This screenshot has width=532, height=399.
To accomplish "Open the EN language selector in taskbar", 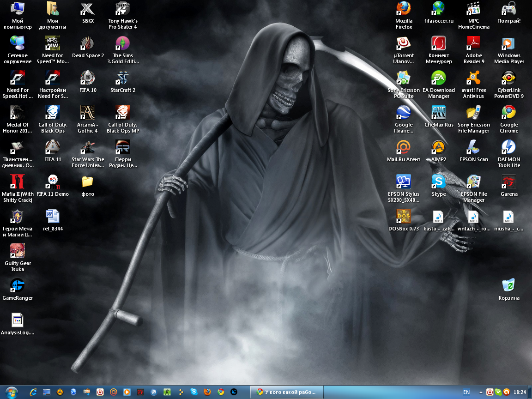I will point(466,392).
